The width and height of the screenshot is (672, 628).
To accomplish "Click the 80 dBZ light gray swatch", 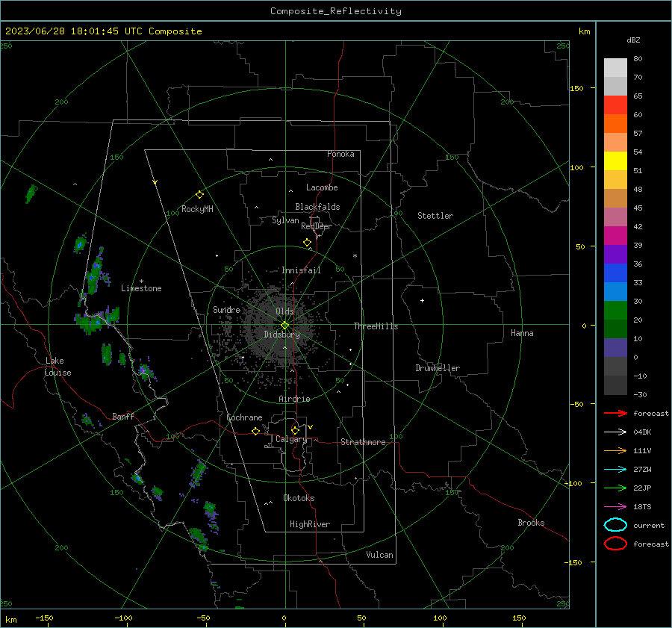I will 615,67.
